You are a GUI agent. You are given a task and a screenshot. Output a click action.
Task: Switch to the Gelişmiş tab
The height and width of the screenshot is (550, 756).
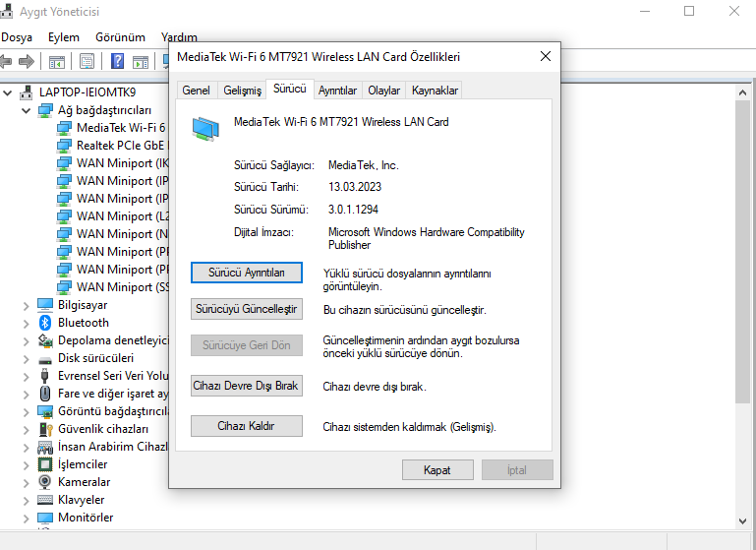[242, 91]
